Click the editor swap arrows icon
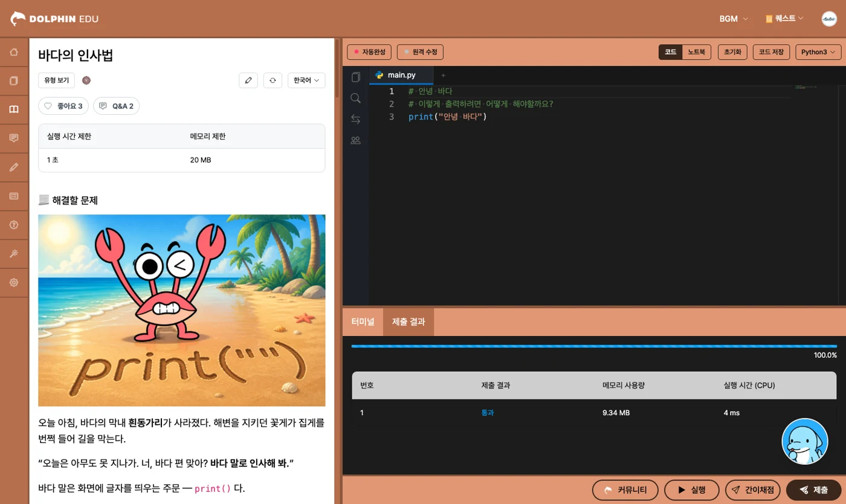Screen dimensions: 846x504 [x=355, y=119]
